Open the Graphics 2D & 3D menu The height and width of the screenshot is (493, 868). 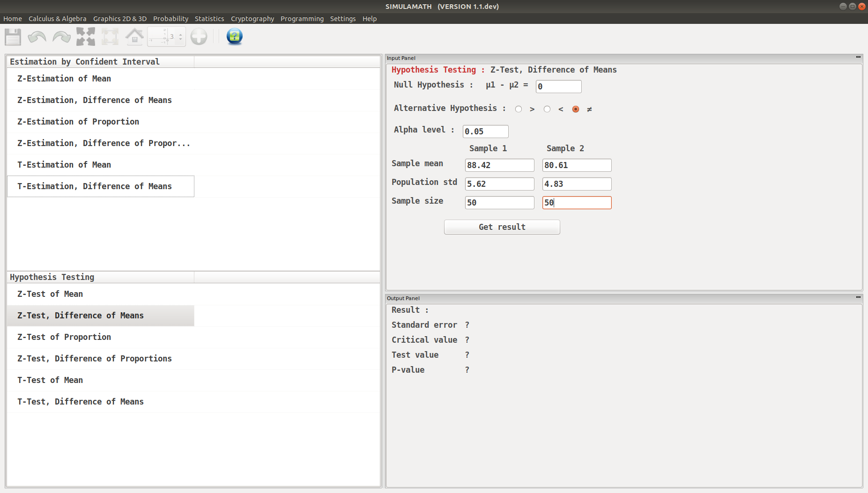pyautogui.click(x=120, y=19)
